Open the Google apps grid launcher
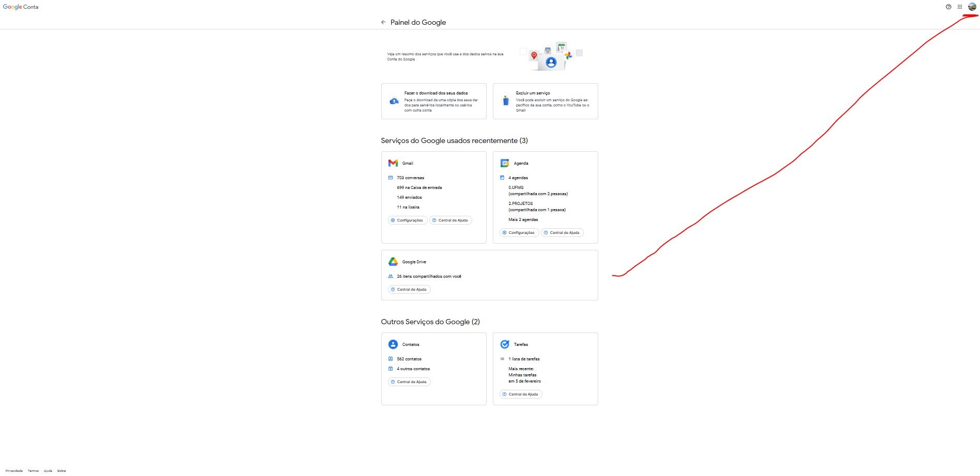The width and height of the screenshot is (980, 476). [960, 7]
